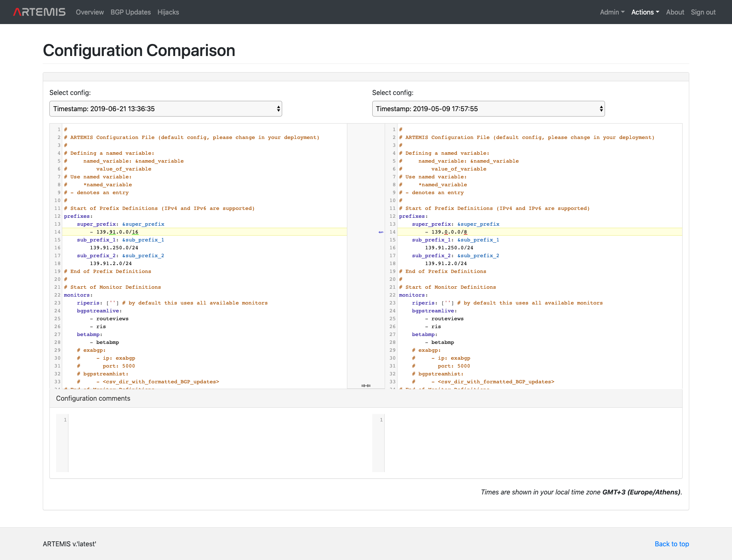Click the stepper arrows inside the right config selector
Viewport: 732px width, 560px height.
coord(601,109)
